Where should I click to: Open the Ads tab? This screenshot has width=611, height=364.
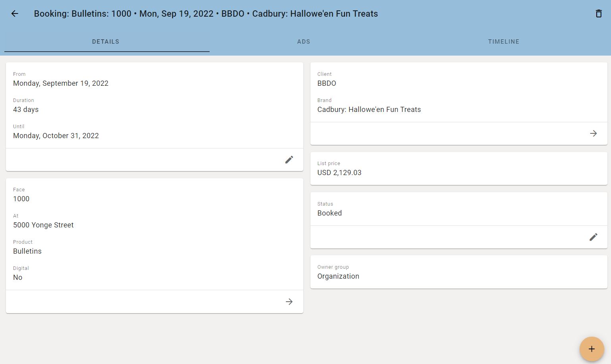(x=304, y=42)
